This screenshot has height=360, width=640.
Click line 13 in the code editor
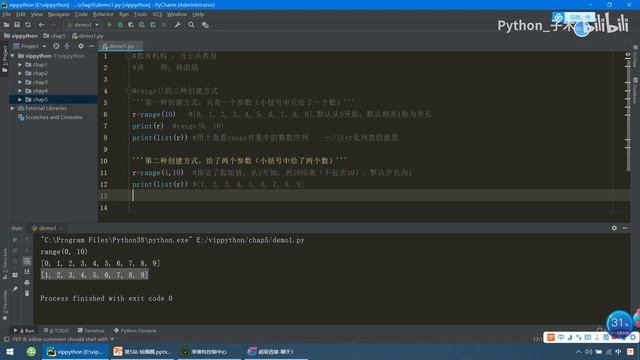[x=363, y=196]
